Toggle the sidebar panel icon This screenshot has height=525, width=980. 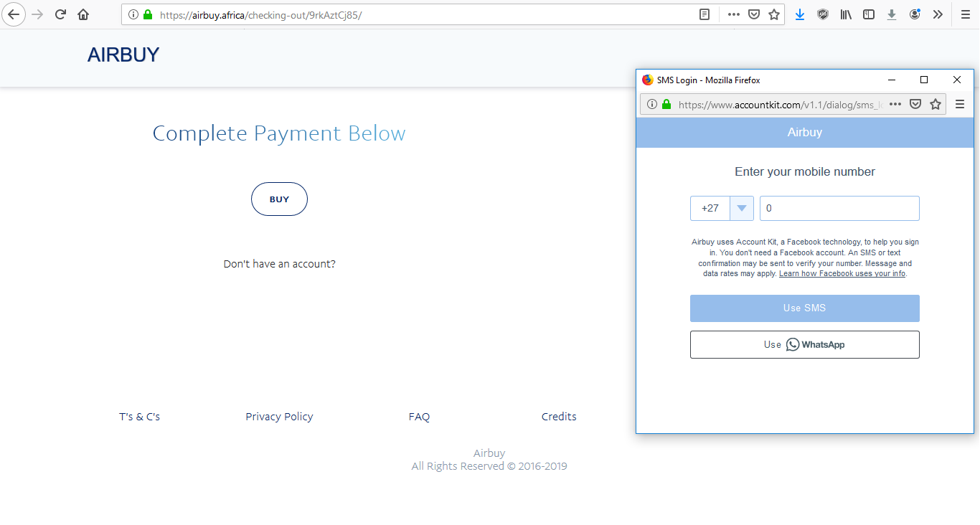point(869,14)
